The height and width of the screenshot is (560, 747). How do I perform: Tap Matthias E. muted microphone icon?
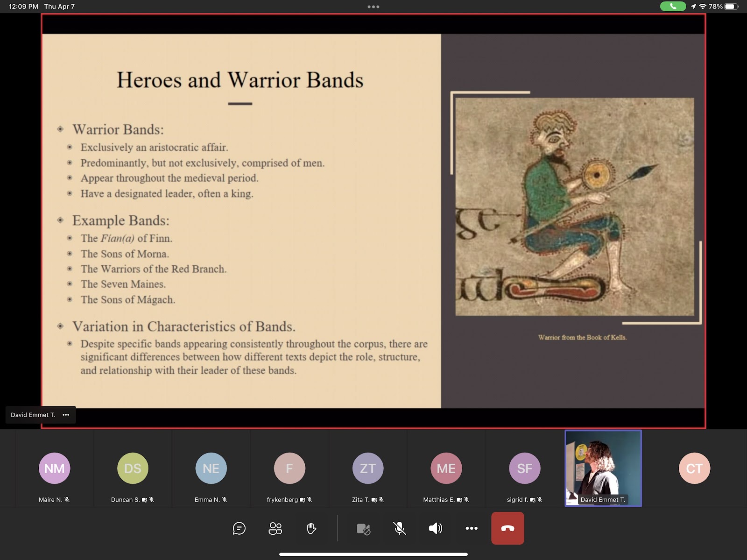click(466, 500)
